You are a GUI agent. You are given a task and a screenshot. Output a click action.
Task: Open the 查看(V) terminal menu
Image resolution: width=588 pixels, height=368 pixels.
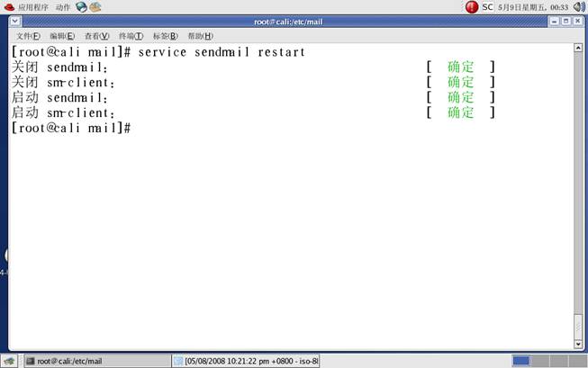click(96, 36)
